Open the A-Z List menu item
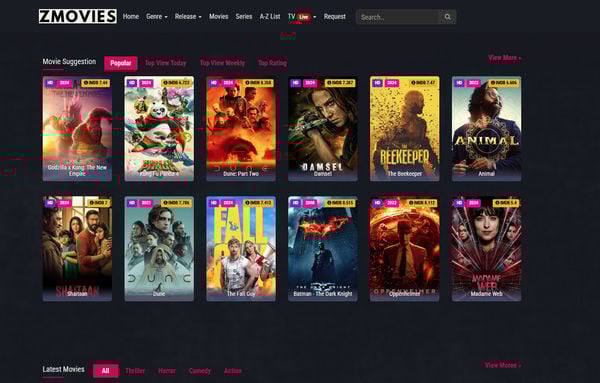 [x=270, y=17]
